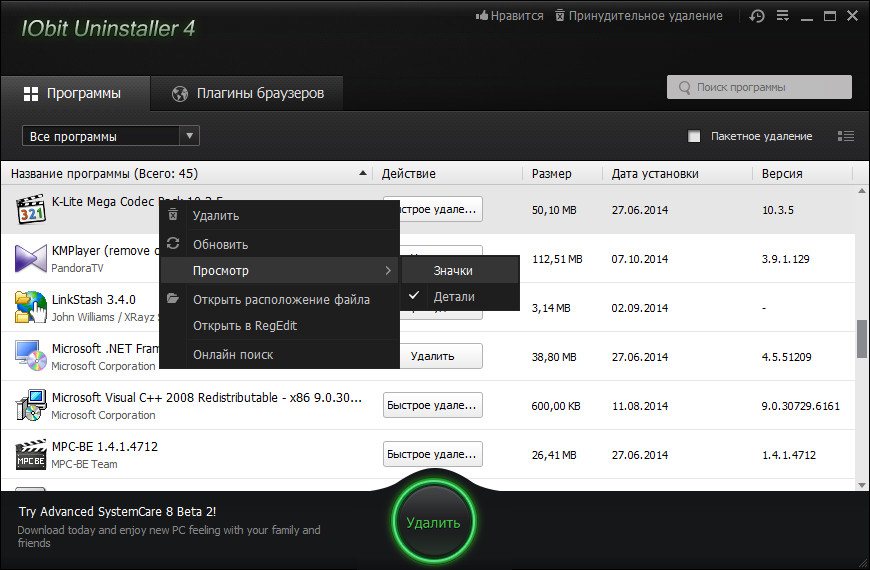Click the Поиск программы search field
Image resolution: width=870 pixels, height=570 pixels.
point(759,87)
